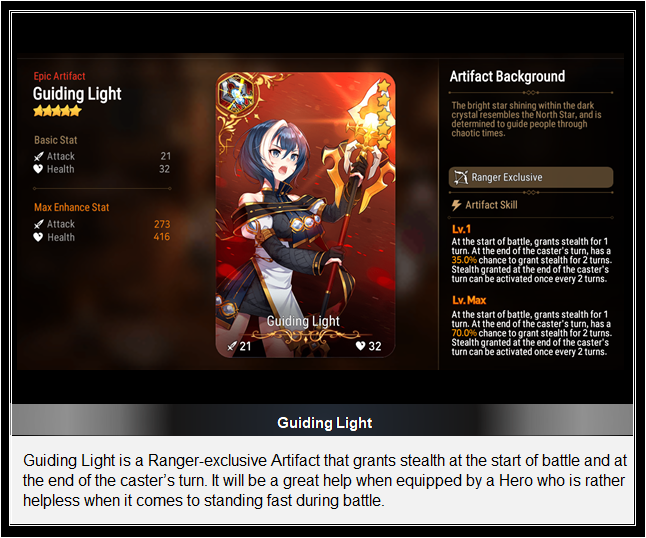Click the five-star rating under Guiding Light
The width and height of the screenshot is (646, 538).
tap(57, 111)
